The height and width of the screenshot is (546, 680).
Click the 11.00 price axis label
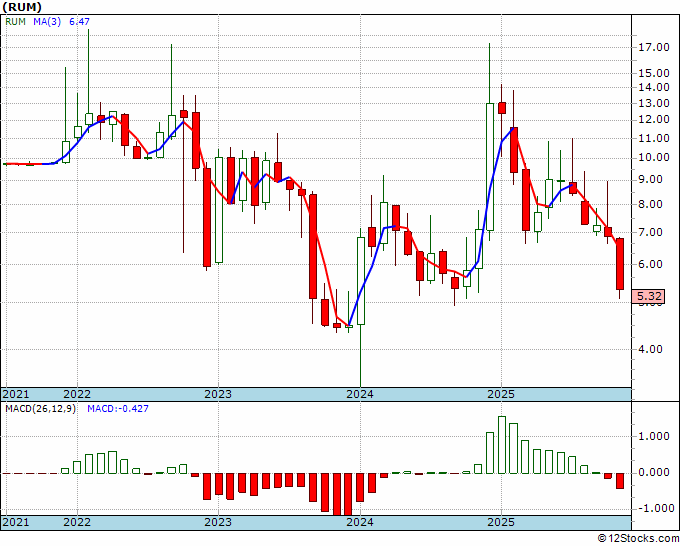click(654, 138)
